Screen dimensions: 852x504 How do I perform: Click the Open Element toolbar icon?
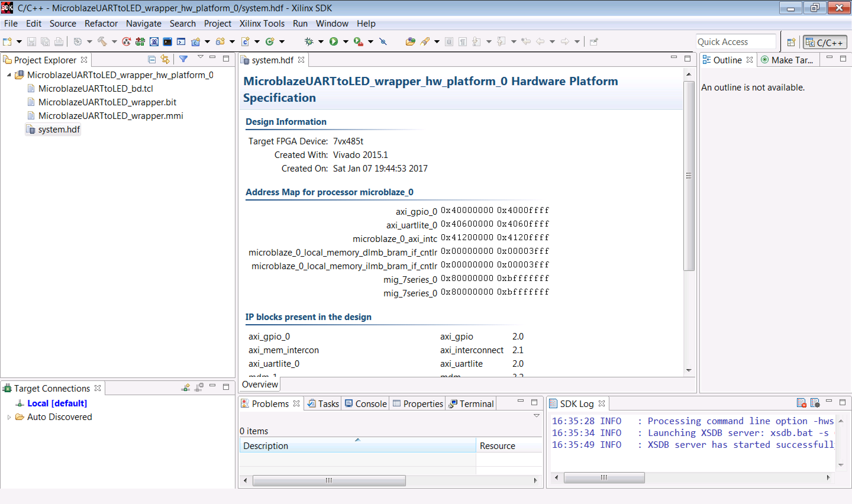pos(410,42)
